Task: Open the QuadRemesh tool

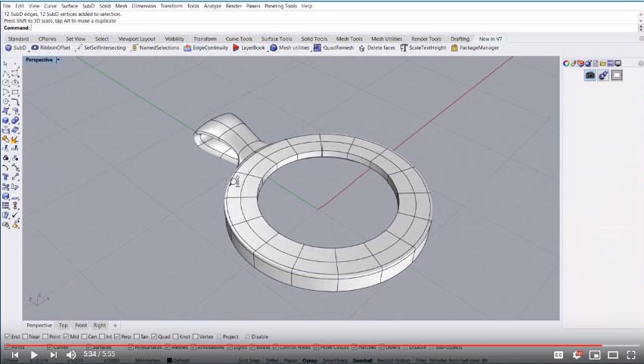Action: click(x=333, y=48)
